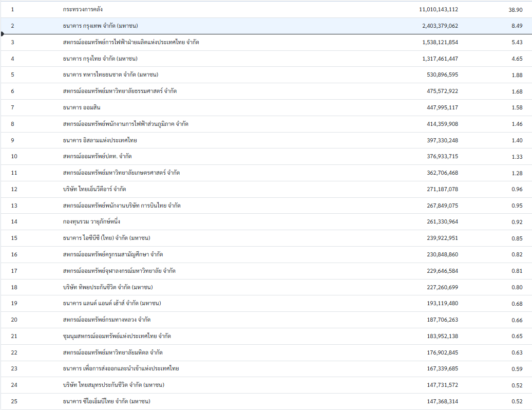
Task: Select สหกรณ์ออมทรัพย์ครูกรมสามัญศึกษา จำกัด
Action: 113,254
